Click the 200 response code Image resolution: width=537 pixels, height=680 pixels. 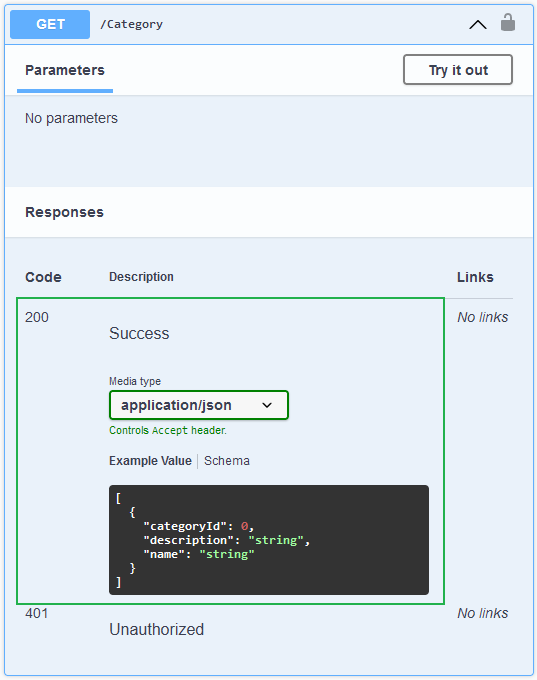pos(37,317)
